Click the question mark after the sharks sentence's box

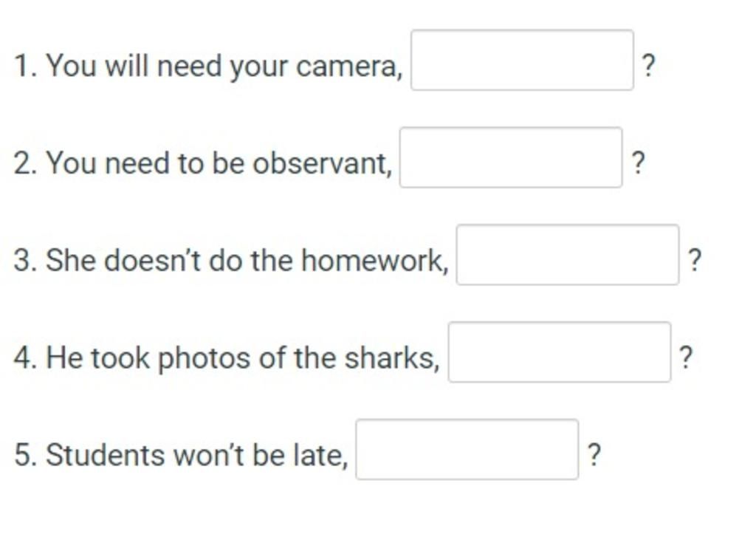(x=686, y=358)
